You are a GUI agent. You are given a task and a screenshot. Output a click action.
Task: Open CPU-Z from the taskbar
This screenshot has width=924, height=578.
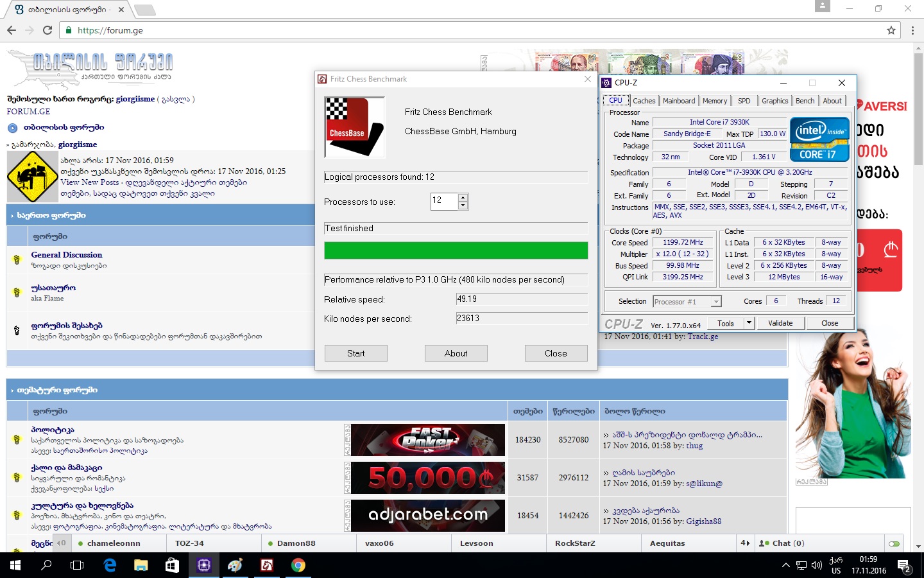click(x=204, y=565)
